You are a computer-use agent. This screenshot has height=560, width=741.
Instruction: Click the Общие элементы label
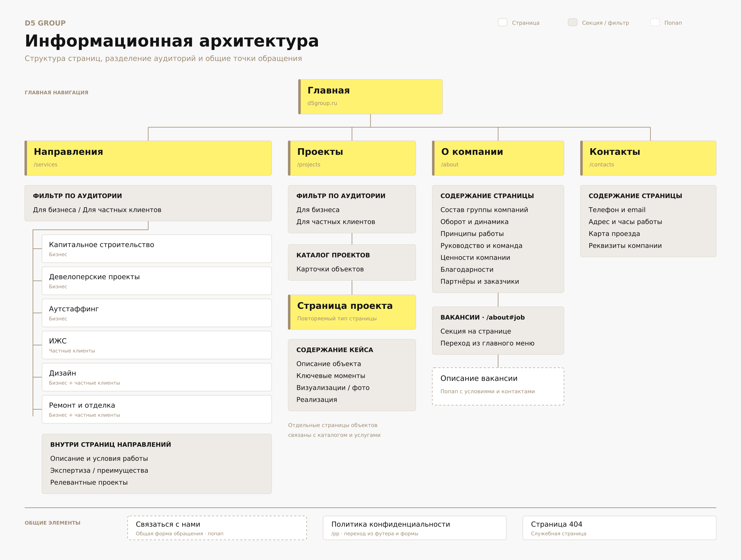52,523
